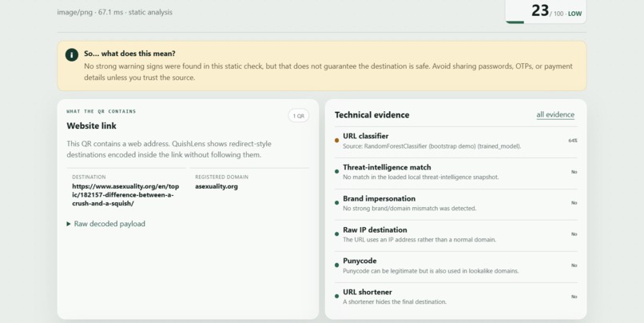The image size is (644, 323).
Task: Click the RandomForestClassifier source description
Action: (x=432, y=146)
